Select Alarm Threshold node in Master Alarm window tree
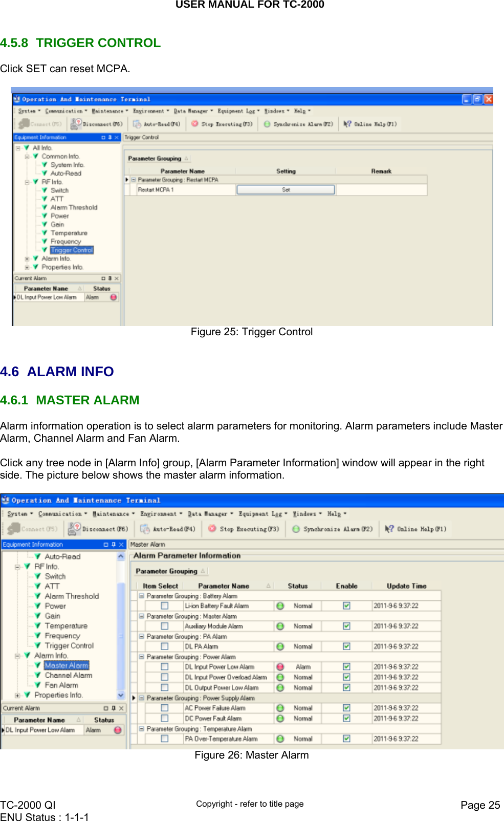The image size is (504, 821). tap(72, 596)
